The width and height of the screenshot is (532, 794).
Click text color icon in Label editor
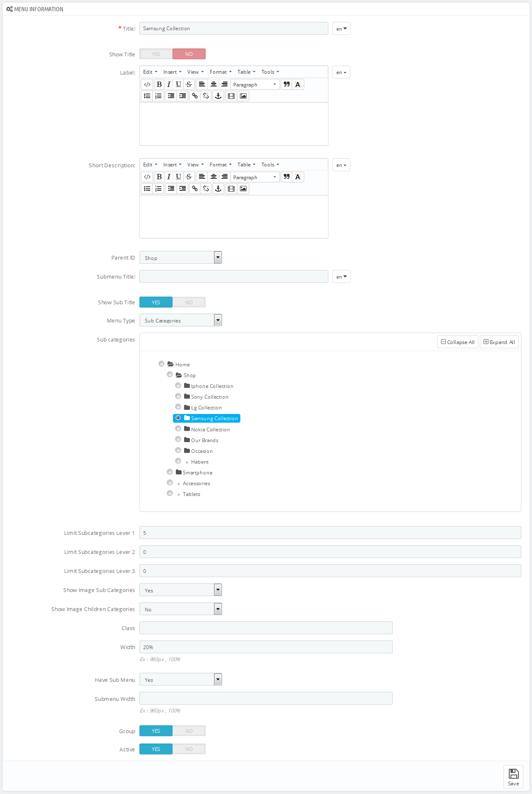[x=298, y=84]
